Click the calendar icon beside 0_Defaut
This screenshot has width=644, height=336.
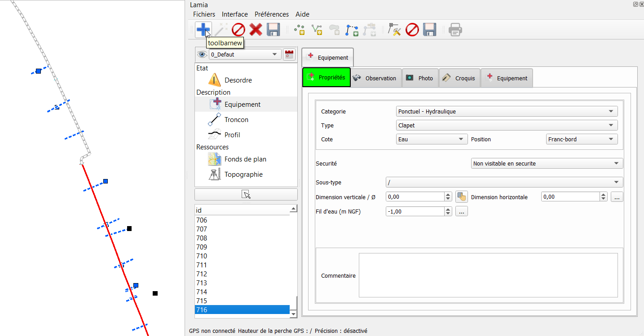click(289, 54)
